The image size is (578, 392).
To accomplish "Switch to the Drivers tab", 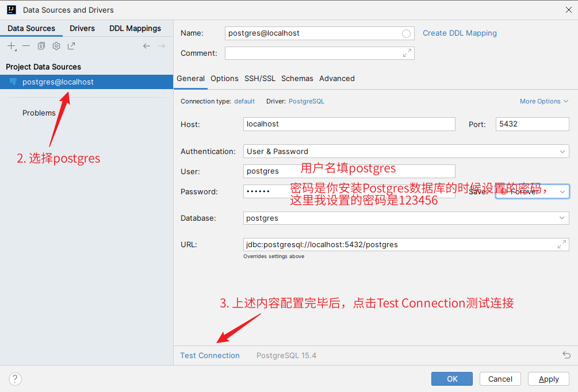I will [82, 28].
